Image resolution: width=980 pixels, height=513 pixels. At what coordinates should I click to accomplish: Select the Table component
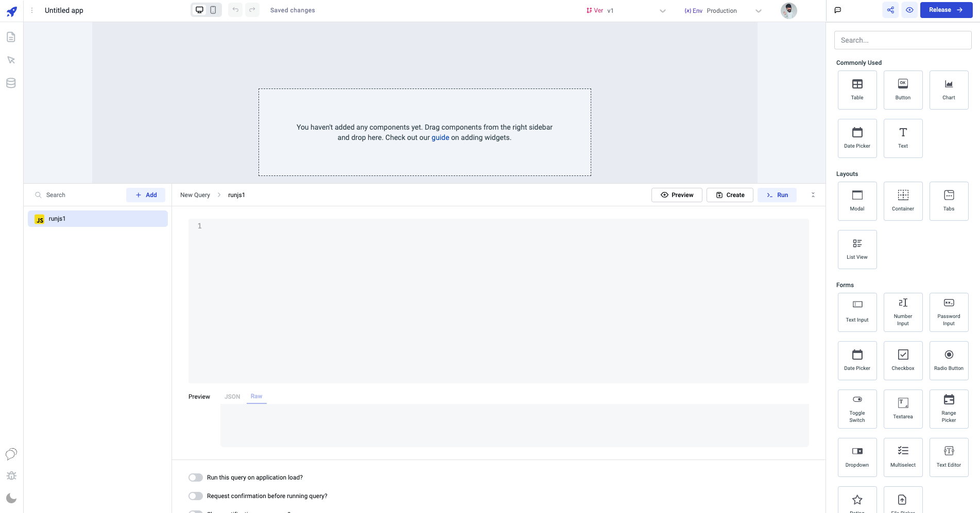tap(857, 90)
